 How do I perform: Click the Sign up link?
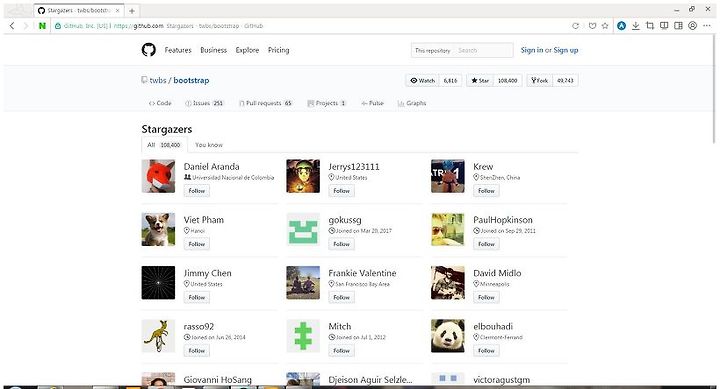coord(566,50)
